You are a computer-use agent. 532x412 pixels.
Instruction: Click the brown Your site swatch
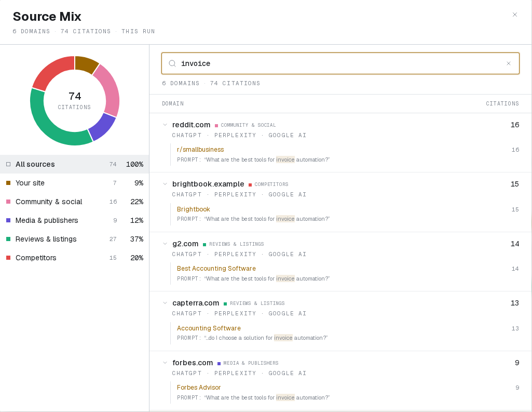coord(8,183)
